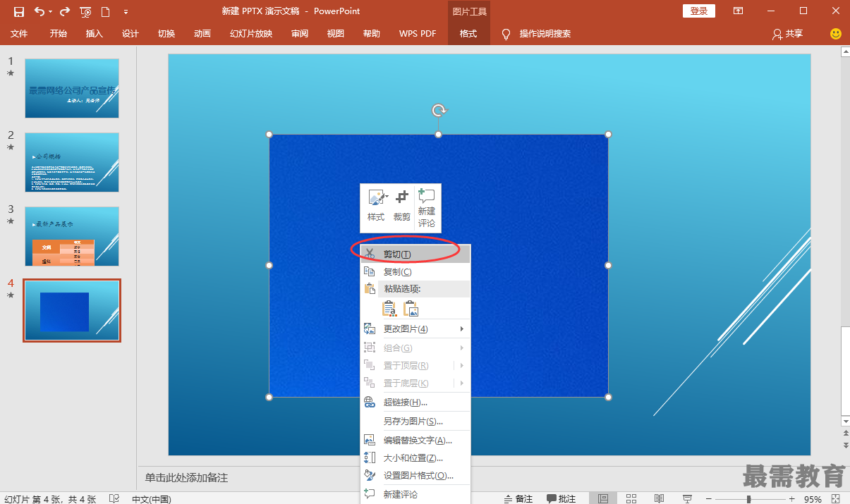Choose 另存为图片(S)... menu entry
The height and width of the screenshot is (504, 850).
click(415, 421)
